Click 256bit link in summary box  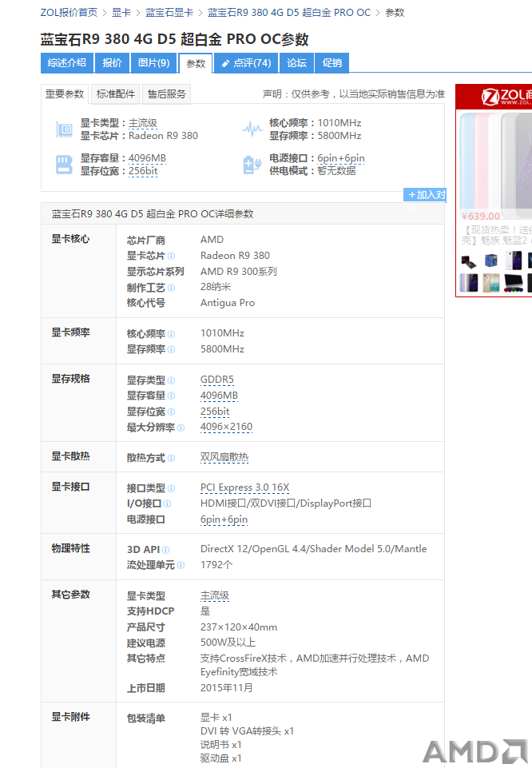coord(143,171)
